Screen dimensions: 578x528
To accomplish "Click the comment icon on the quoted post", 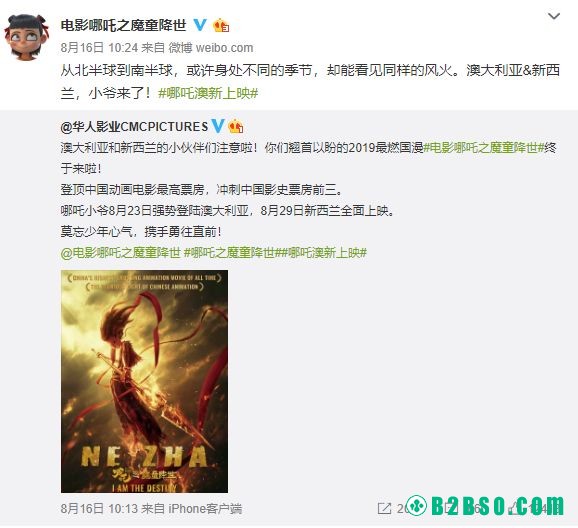I will 450,508.
